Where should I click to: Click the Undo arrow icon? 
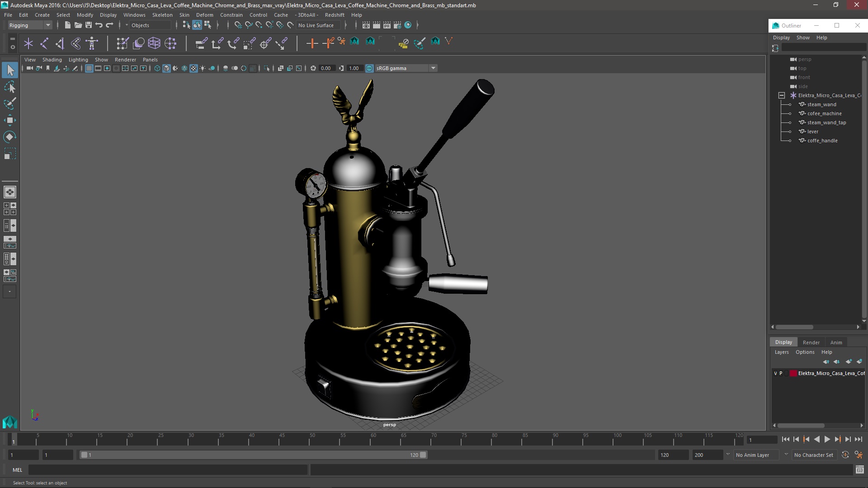99,25
